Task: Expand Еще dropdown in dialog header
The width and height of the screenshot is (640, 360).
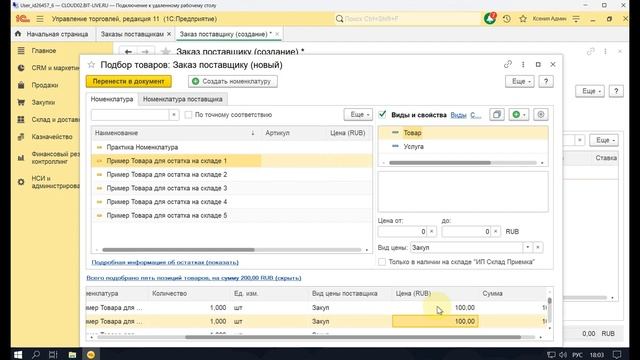Action: (520, 81)
